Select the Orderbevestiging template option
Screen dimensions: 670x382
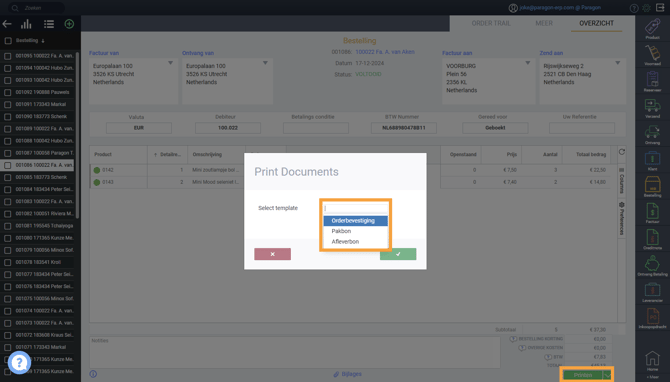click(356, 221)
